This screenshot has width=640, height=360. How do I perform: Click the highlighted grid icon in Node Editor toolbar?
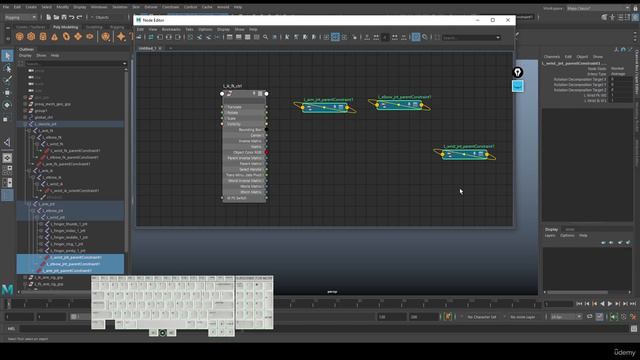tap(335, 37)
